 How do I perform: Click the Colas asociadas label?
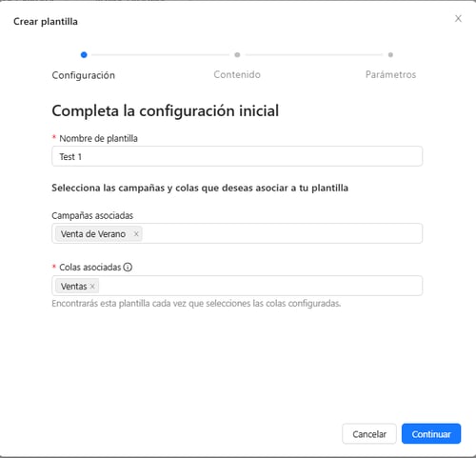pos(90,268)
